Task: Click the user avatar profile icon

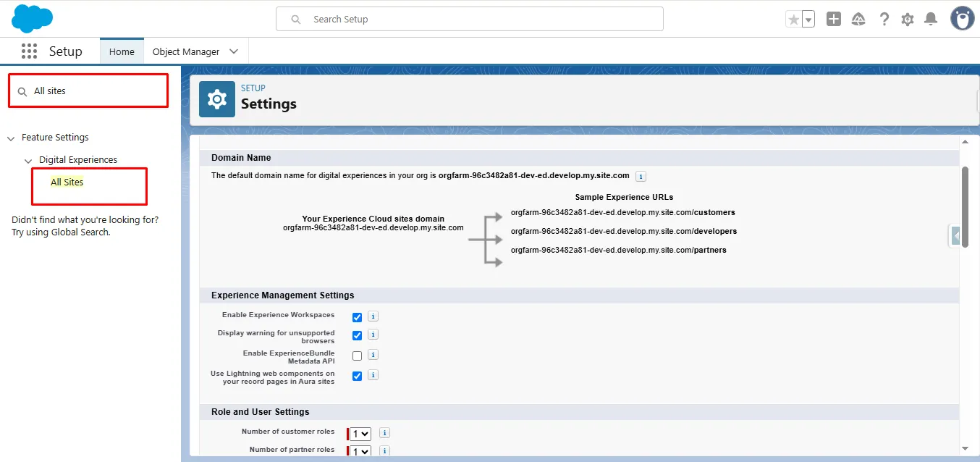Action: 962,19
